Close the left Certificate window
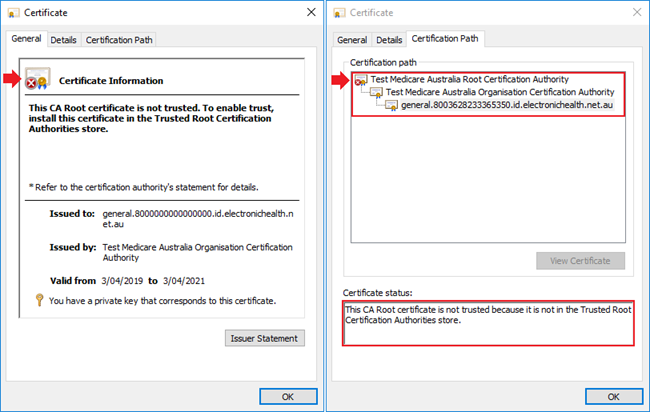 (311, 12)
